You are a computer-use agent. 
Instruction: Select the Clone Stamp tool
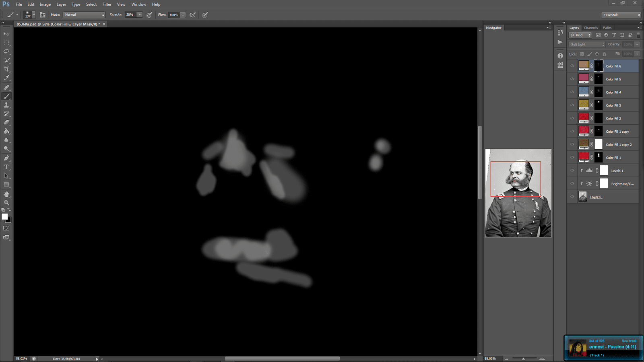(6, 105)
